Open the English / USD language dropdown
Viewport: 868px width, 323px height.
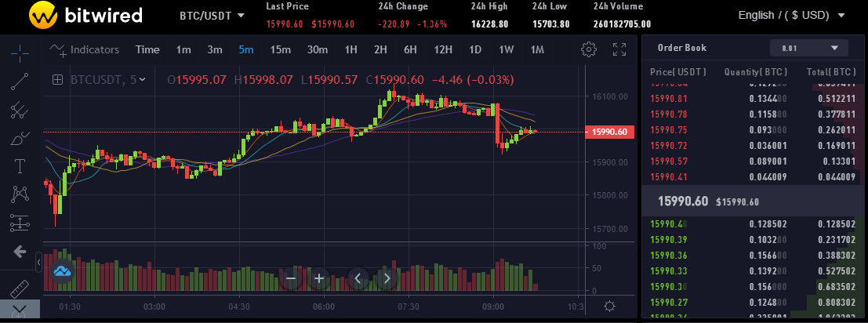[x=791, y=15]
